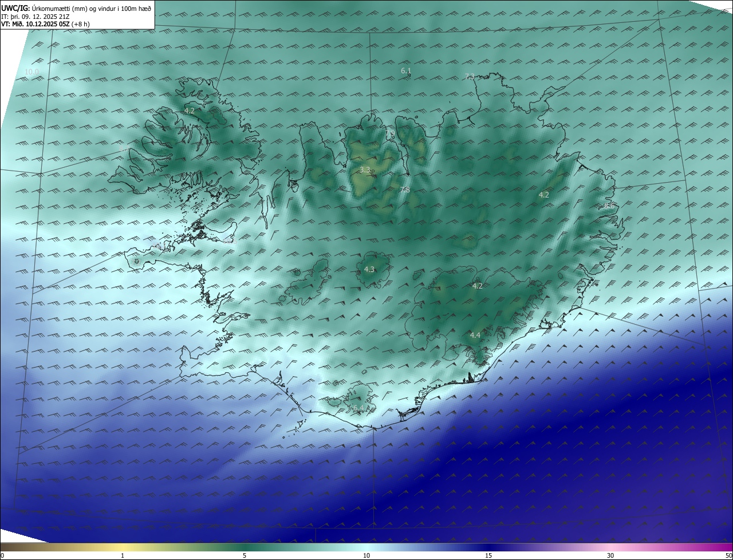Click the '6.4' value label near the south coast

point(358,408)
